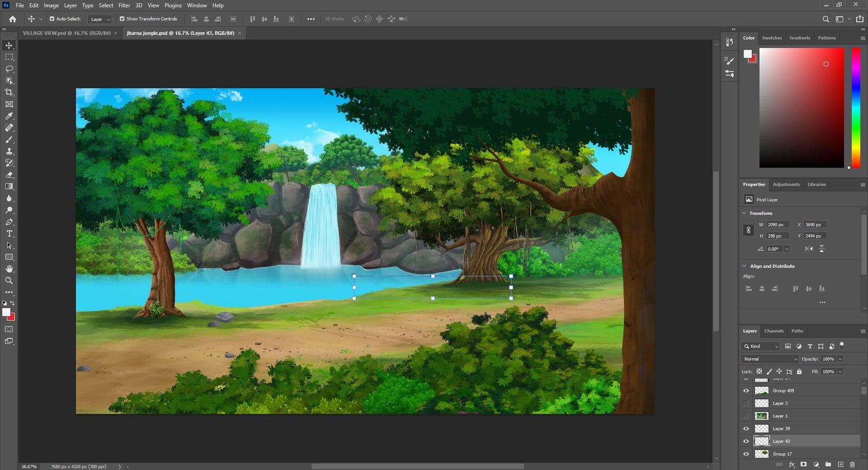Open the Adjustments tab
This screenshot has width=868, height=470.
tap(786, 185)
